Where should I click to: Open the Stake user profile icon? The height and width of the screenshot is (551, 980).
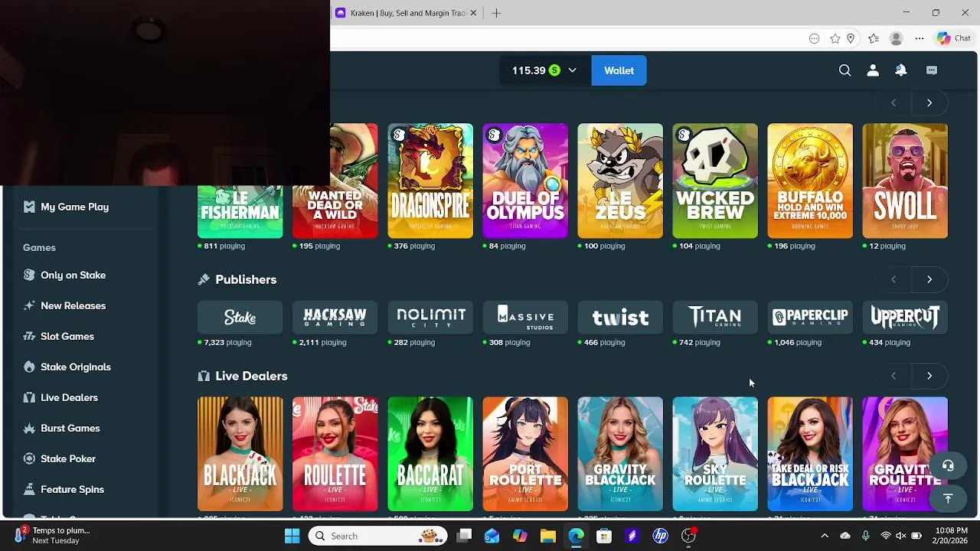873,70
